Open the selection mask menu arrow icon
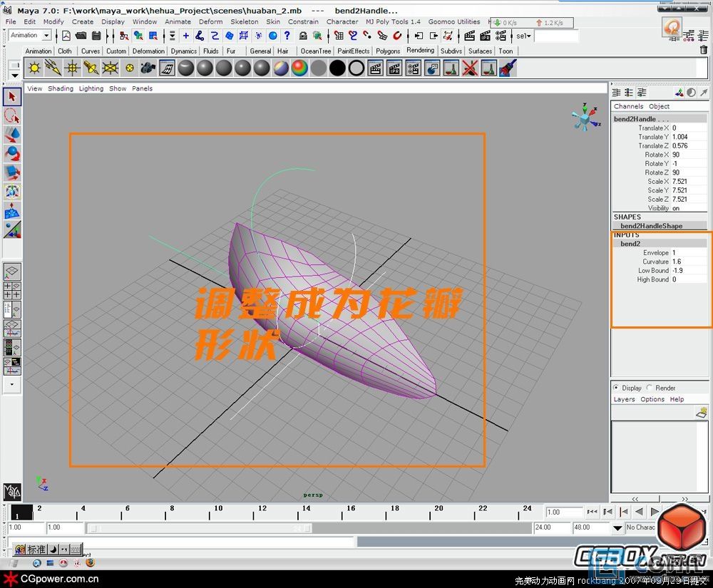The image size is (713, 588). coord(173,36)
